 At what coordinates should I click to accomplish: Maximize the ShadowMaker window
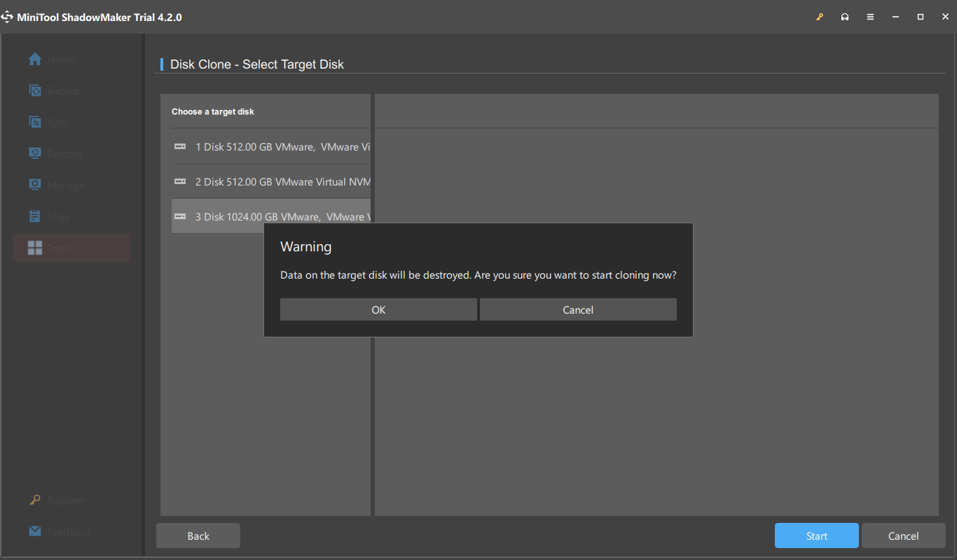click(x=921, y=17)
